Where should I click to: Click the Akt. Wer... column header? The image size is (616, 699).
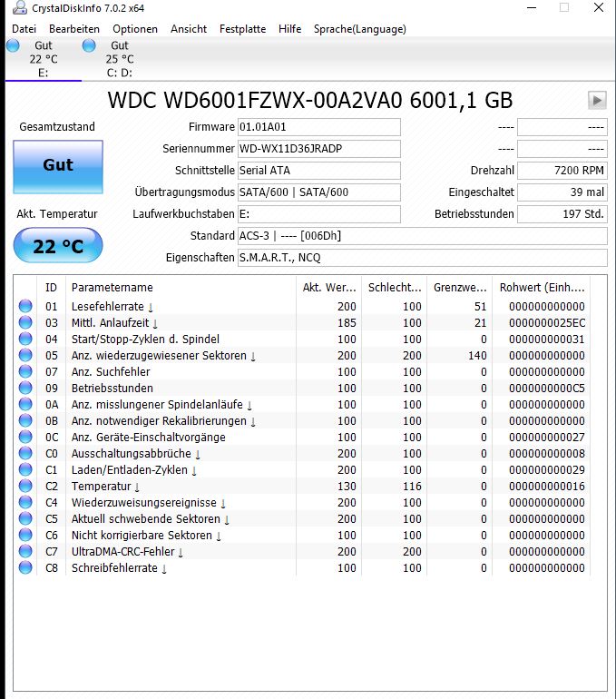[x=328, y=288]
